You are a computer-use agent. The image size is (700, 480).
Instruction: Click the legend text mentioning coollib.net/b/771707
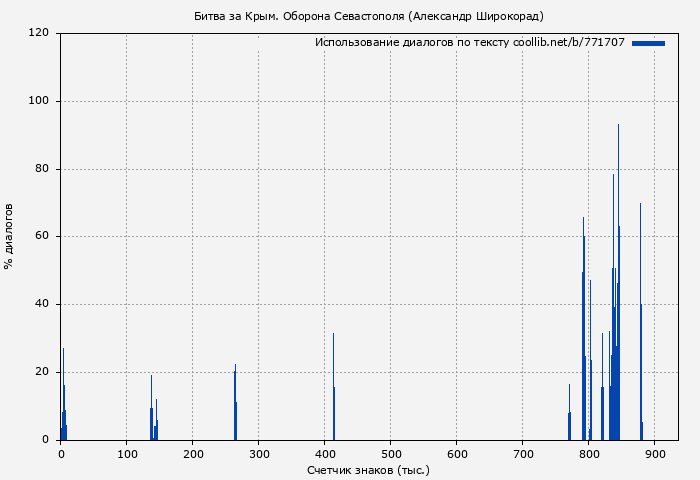point(469,43)
